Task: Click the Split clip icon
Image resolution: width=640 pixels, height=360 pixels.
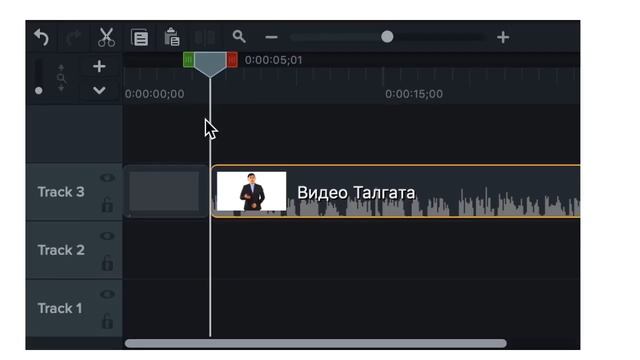Action: 205,38
